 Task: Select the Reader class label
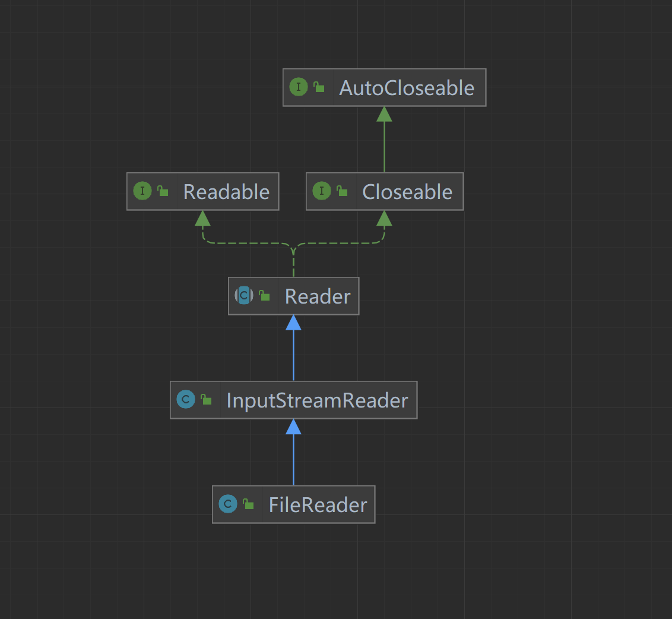(x=318, y=296)
